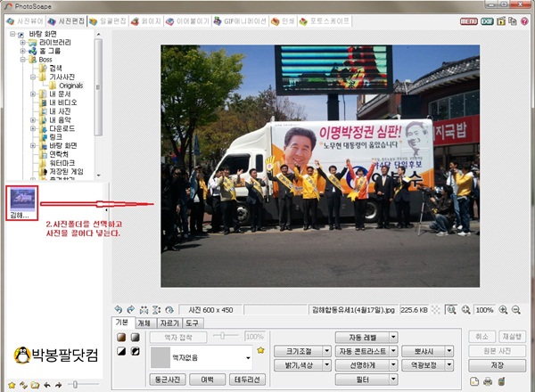Open the help question mark icon

pos(525,20)
